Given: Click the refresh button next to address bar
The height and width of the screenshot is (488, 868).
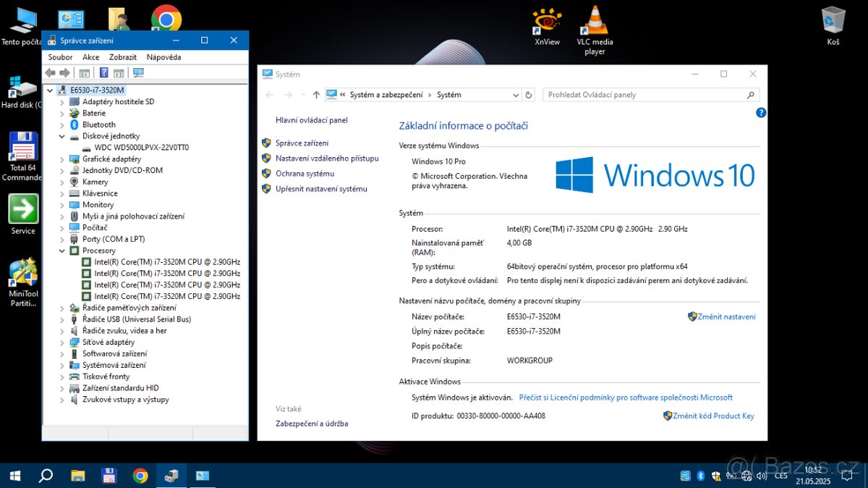Looking at the screenshot, I should (529, 95).
